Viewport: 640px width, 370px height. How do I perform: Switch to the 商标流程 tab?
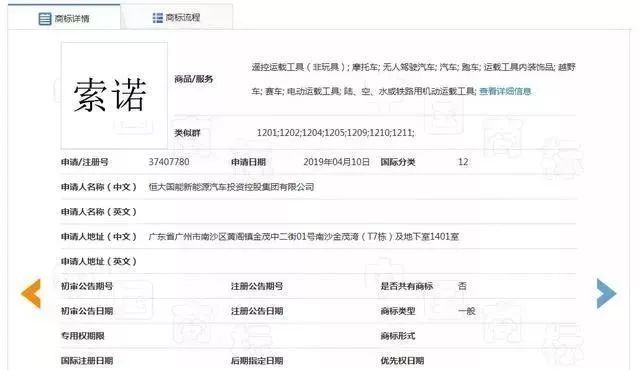(x=177, y=18)
